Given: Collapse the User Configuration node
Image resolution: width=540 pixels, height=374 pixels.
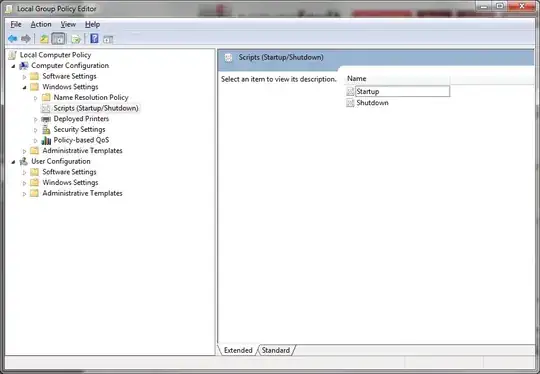Looking at the screenshot, I should tap(13, 162).
